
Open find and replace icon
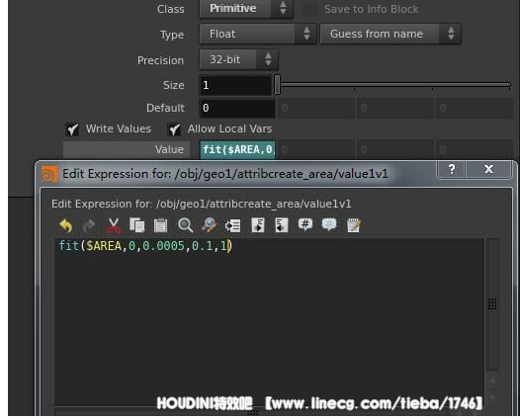coord(210,225)
